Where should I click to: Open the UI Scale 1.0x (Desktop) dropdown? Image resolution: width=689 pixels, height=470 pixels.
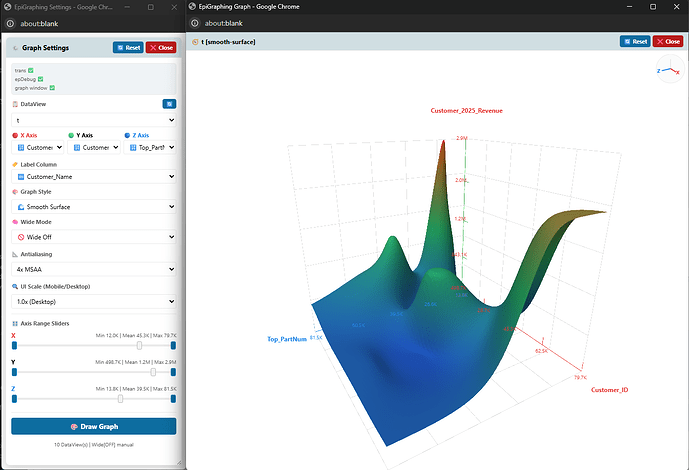tap(94, 301)
